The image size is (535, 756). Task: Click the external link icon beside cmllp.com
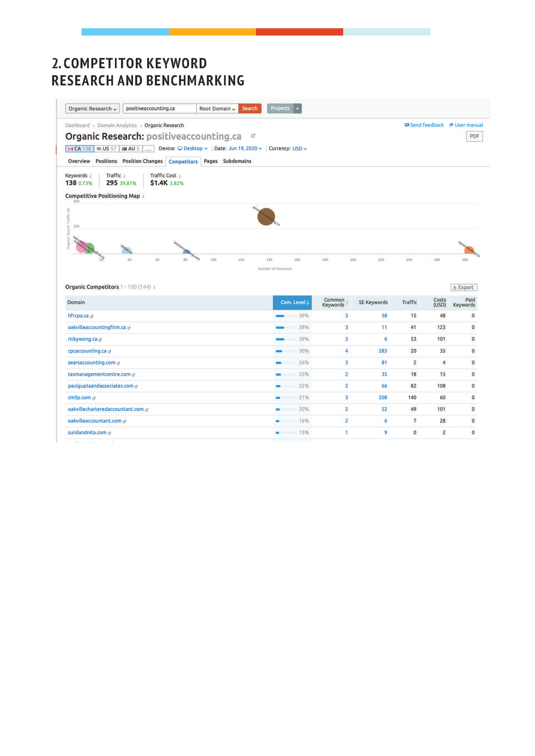(94, 398)
